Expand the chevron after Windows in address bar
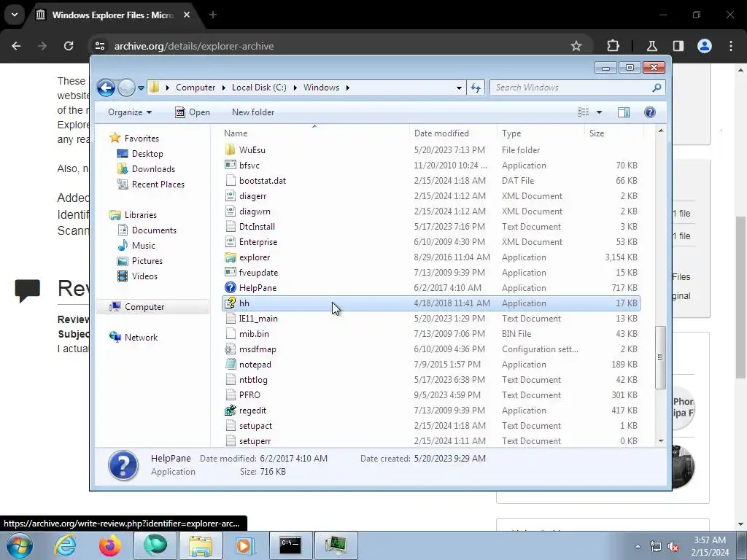This screenshot has height=560, width=747. tap(348, 87)
